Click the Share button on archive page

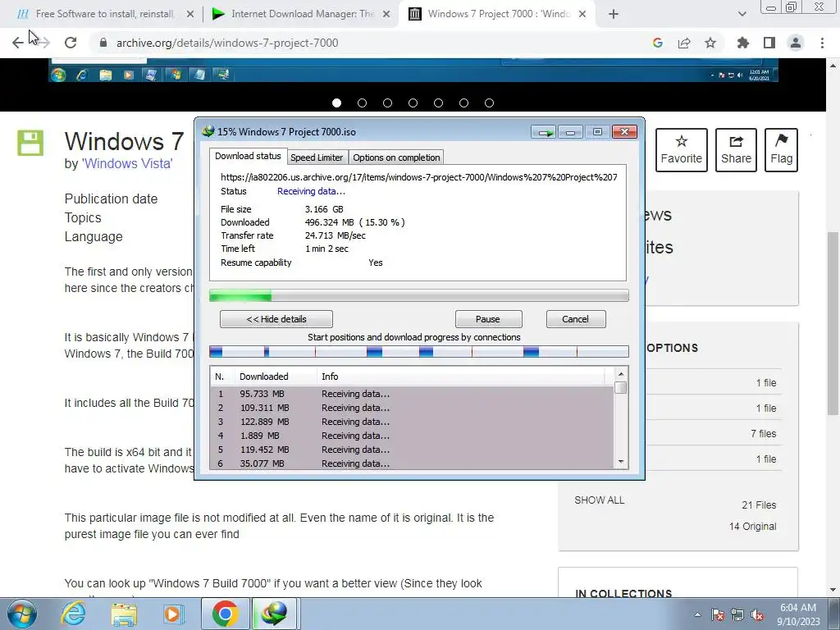(x=736, y=150)
